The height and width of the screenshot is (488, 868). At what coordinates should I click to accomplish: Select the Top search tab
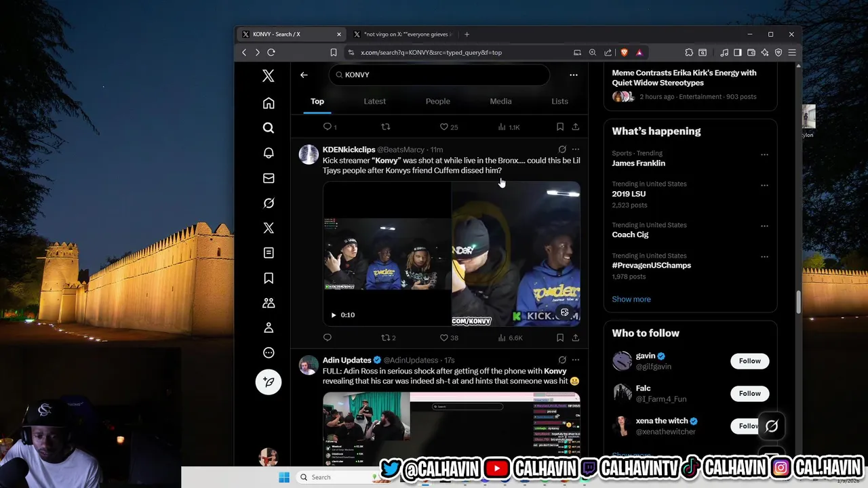(x=317, y=101)
